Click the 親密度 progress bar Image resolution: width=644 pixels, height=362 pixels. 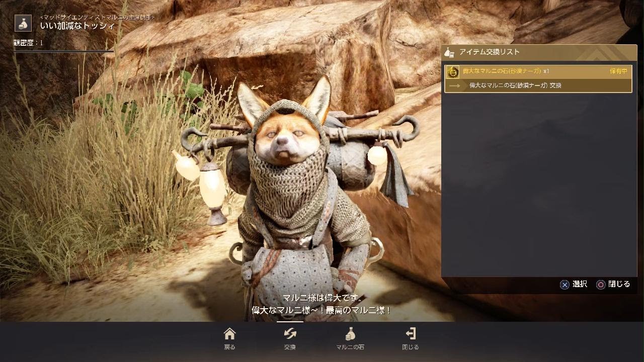63,52
